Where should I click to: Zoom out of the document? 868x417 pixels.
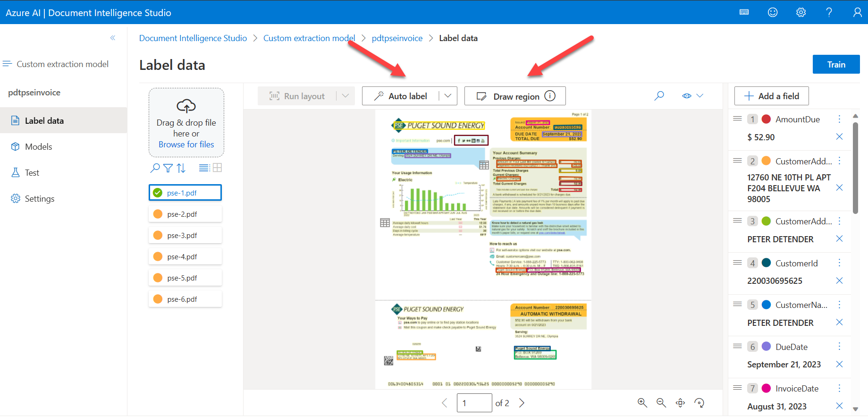pyautogui.click(x=661, y=403)
